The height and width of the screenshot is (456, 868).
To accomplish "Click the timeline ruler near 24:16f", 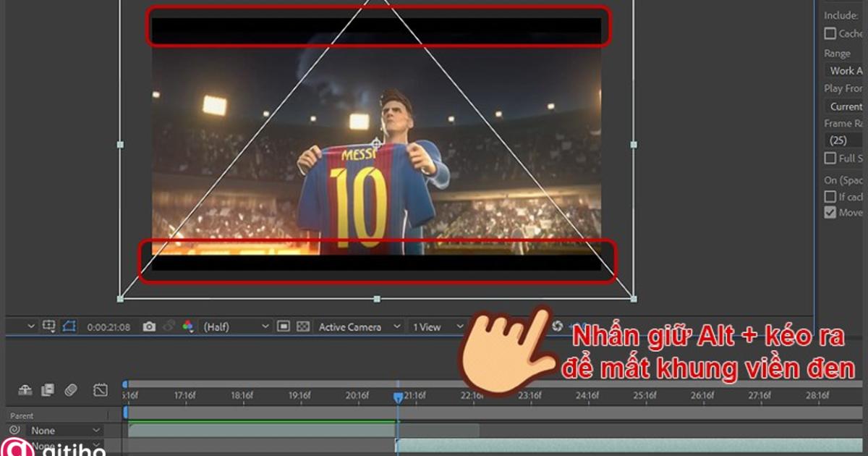I will click(x=589, y=396).
